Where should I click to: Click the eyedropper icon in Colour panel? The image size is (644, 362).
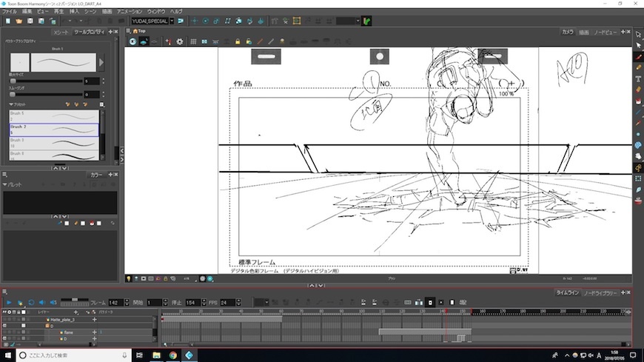click(x=60, y=223)
